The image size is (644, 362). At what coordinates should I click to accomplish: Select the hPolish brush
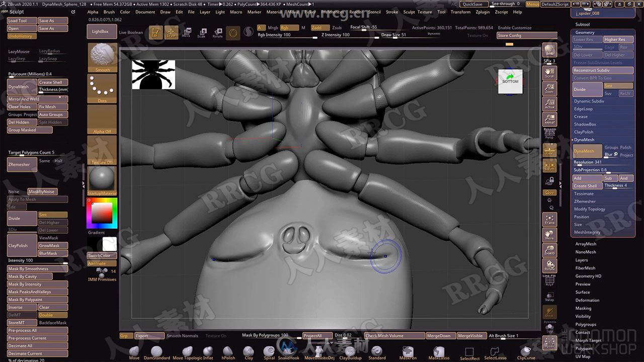[x=228, y=353]
